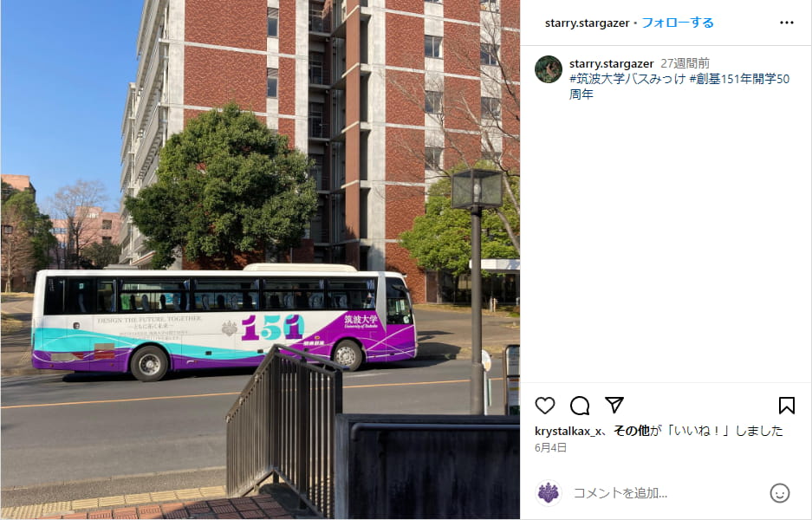Open the emoji picker smiley icon
This screenshot has width=812, height=520.
[779, 492]
